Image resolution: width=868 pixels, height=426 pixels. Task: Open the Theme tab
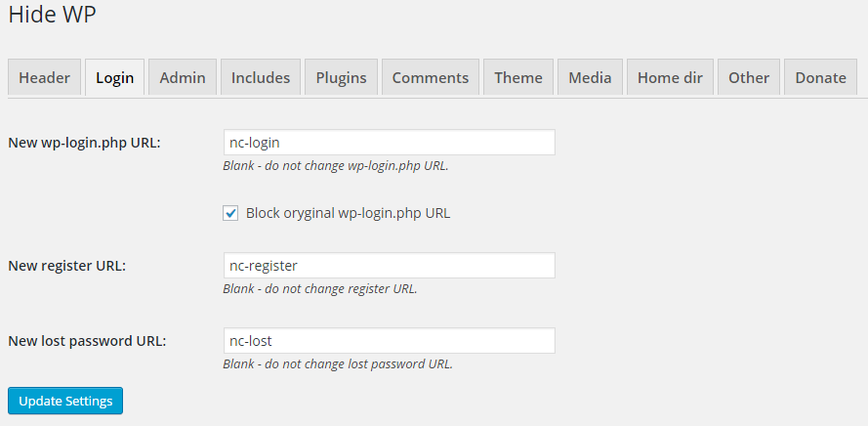[518, 77]
